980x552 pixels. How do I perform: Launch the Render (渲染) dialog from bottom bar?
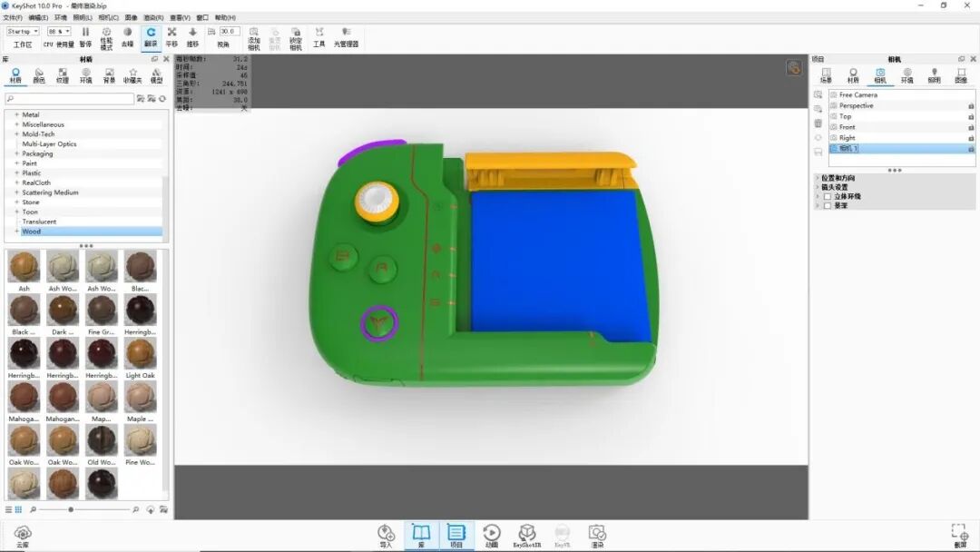597,533
